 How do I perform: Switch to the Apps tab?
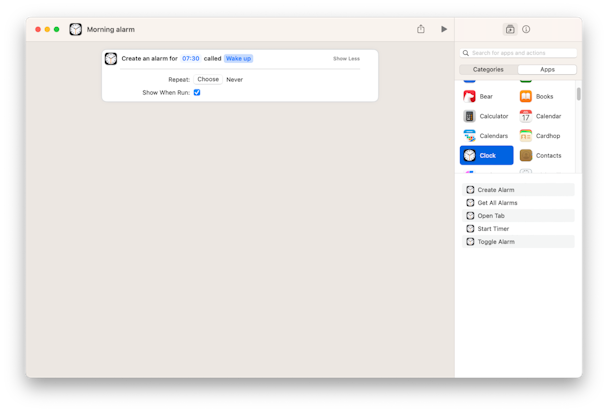point(547,70)
